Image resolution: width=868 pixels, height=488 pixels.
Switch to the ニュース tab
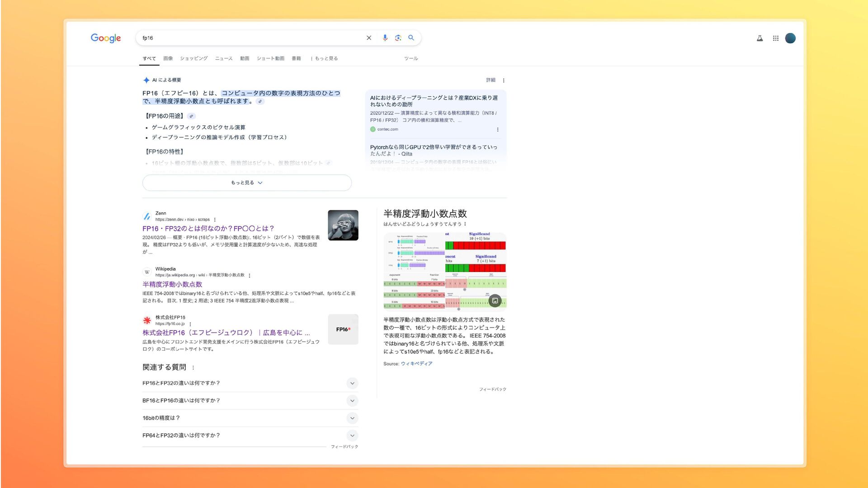pos(224,58)
